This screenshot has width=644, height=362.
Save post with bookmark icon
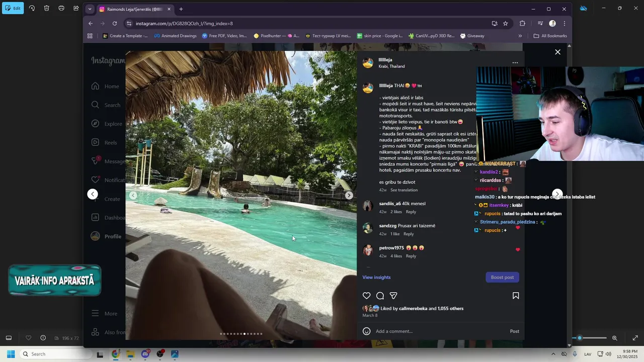[516, 296]
